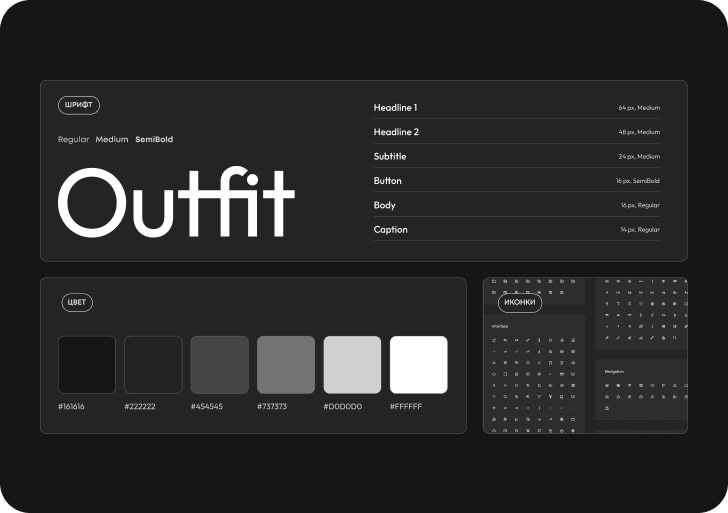This screenshot has height=513, width=728.
Task: Pick the #454545 color swatch
Action: click(220, 365)
